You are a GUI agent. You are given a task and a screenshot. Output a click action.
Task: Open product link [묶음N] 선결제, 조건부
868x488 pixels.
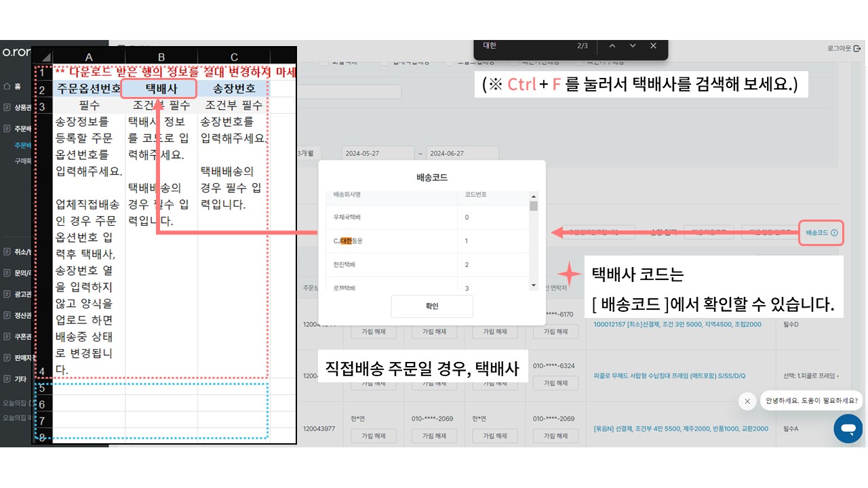point(680,429)
